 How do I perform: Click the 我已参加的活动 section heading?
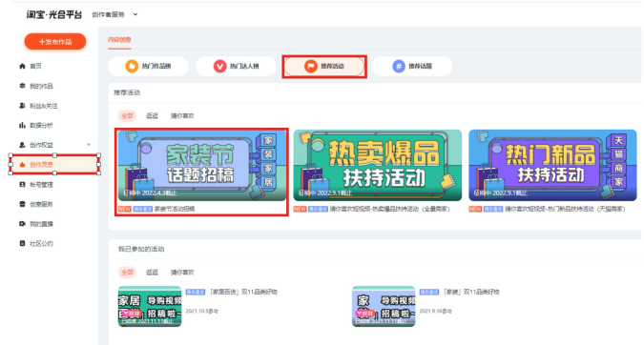tap(141, 249)
